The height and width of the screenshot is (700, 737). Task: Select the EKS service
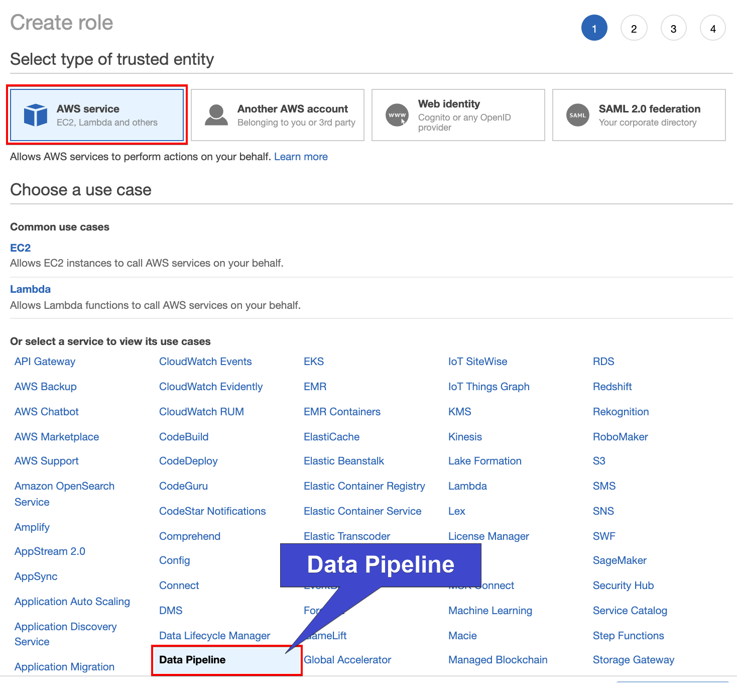[x=314, y=362]
